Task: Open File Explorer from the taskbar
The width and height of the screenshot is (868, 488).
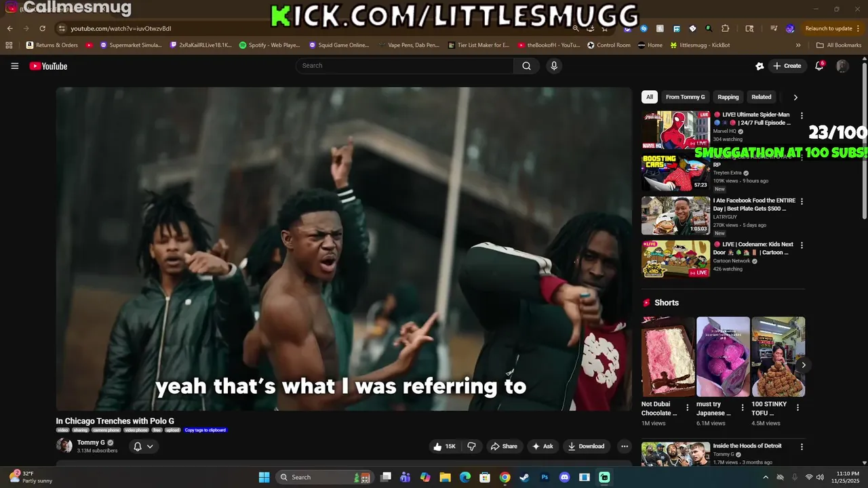Action: [x=445, y=477]
